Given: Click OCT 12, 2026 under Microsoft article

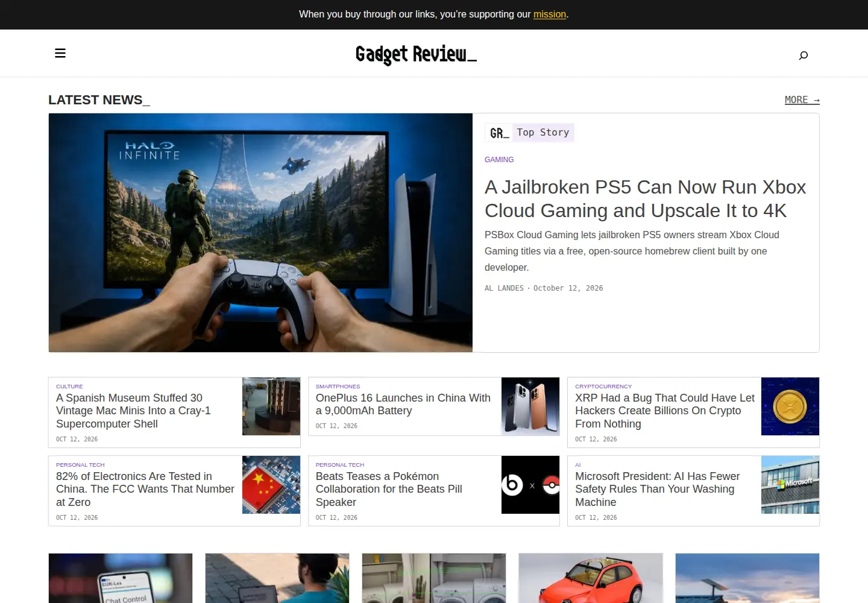Looking at the screenshot, I should tap(596, 517).
